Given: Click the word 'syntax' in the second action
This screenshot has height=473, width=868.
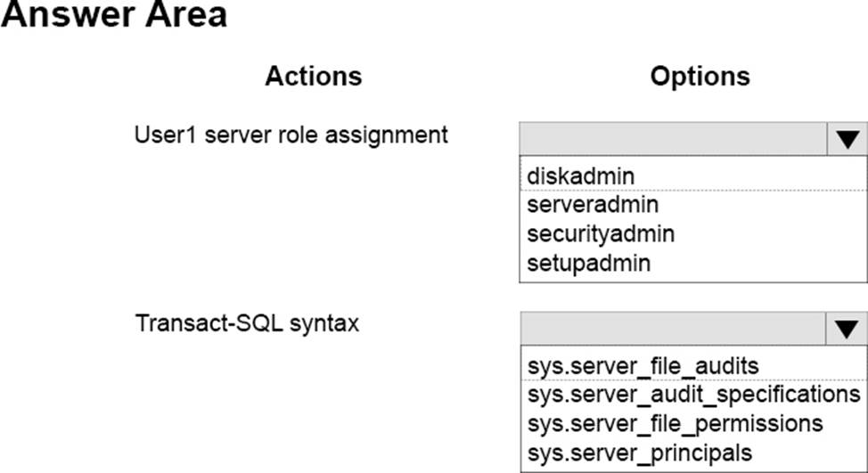Looking at the screenshot, I should coord(329,323).
